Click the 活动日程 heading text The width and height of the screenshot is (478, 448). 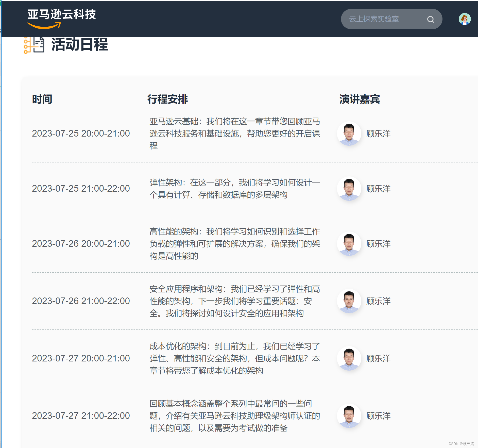point(80,44)
